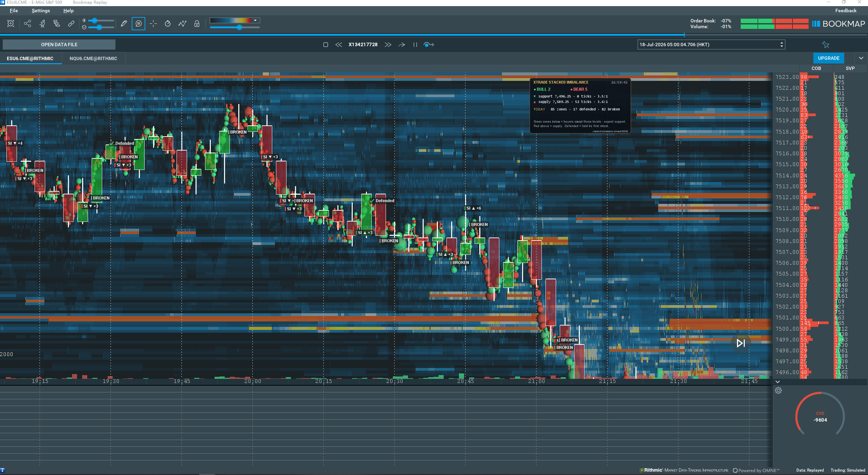Click the COB column header
Image resolution: width=868 pixels, height=475 pixels.
point(816,68)
